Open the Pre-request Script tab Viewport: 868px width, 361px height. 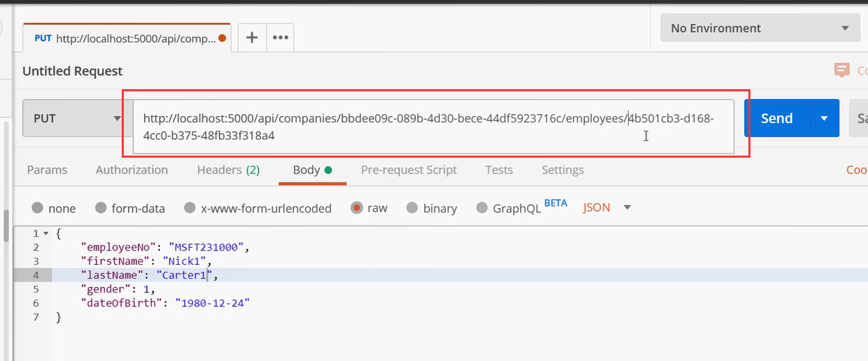(x=409, y=170)
